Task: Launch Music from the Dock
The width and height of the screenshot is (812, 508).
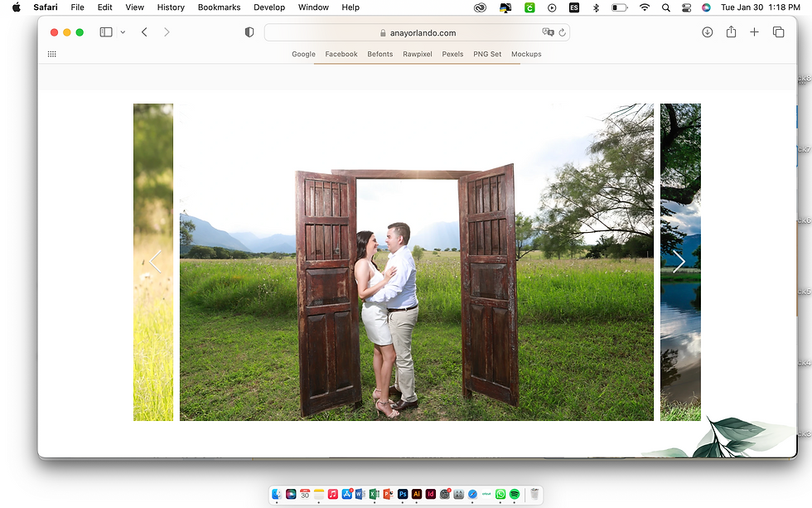Action: (333, 494)
